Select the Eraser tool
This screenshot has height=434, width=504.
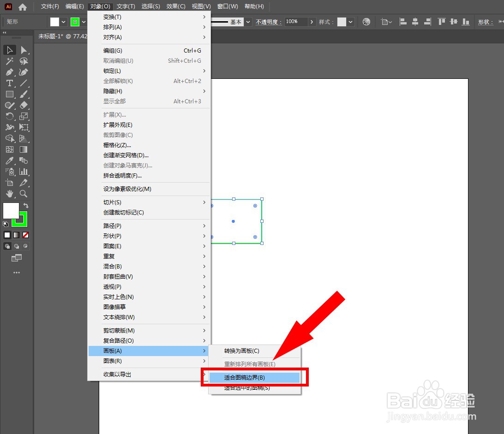point(24,105)
